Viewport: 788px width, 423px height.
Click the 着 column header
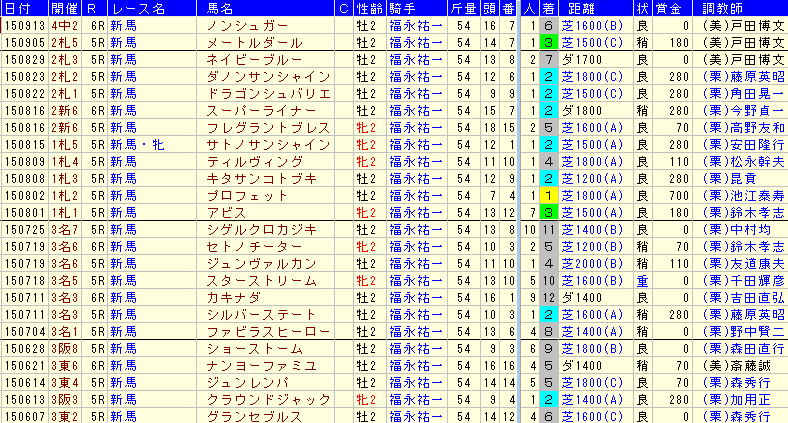pos(548,9)
